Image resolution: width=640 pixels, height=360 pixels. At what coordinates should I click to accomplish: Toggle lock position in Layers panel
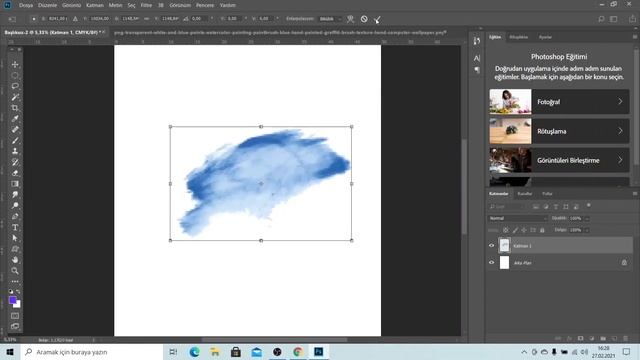524,230
